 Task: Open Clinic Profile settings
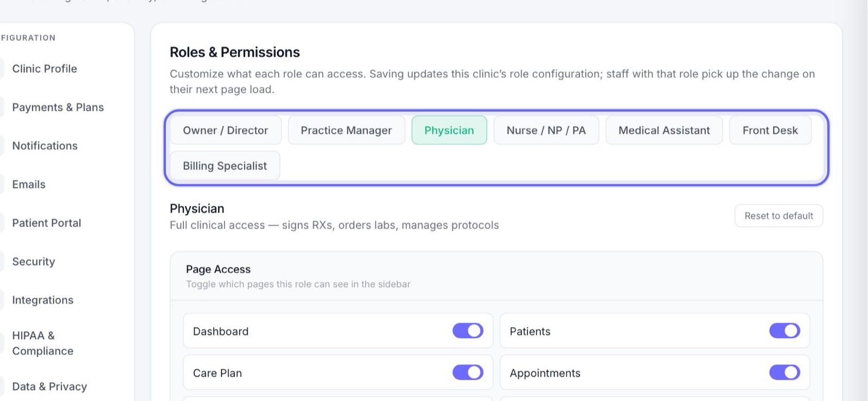(44, 69)
